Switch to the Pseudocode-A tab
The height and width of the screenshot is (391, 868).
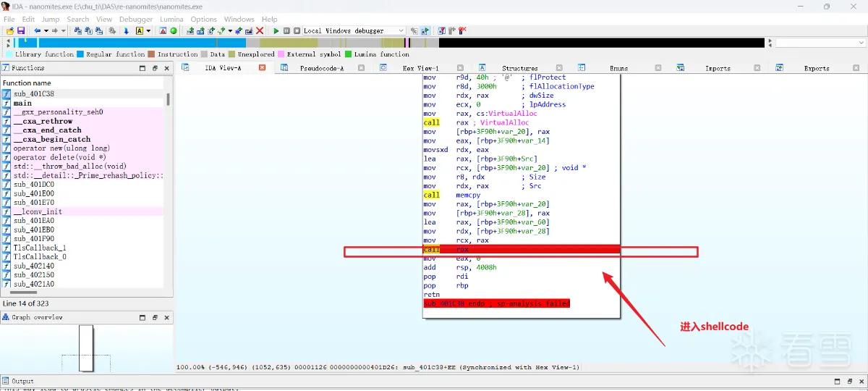point(322,68)
